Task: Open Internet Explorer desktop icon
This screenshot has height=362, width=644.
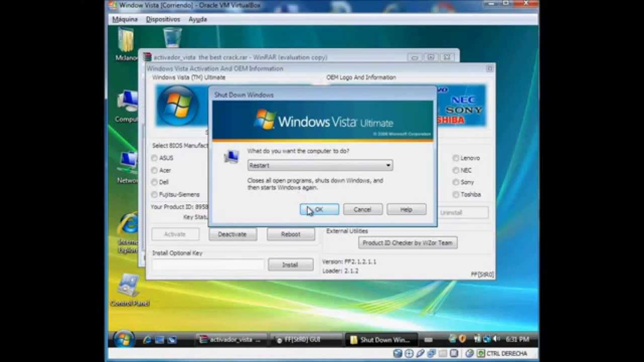Action: (127, 233)
